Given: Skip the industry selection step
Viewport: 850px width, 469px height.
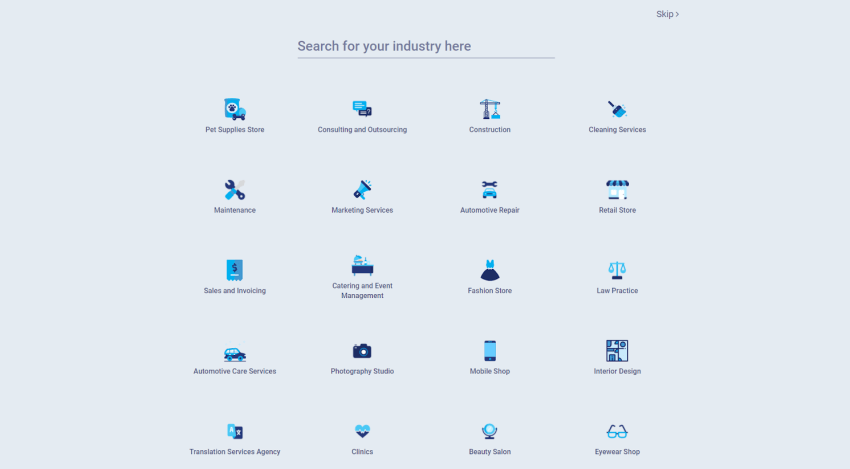Looking at the screenshot, I should click(x=667, y=14).
